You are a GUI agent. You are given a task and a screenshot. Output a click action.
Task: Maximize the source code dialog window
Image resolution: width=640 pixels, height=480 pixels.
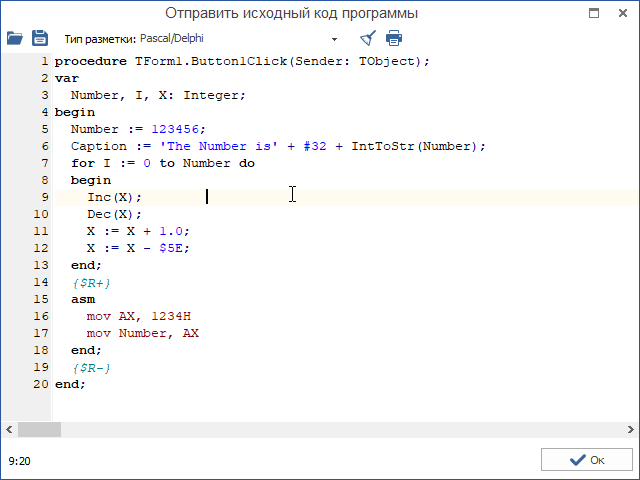pyautogui.click(x=594, y=13)
